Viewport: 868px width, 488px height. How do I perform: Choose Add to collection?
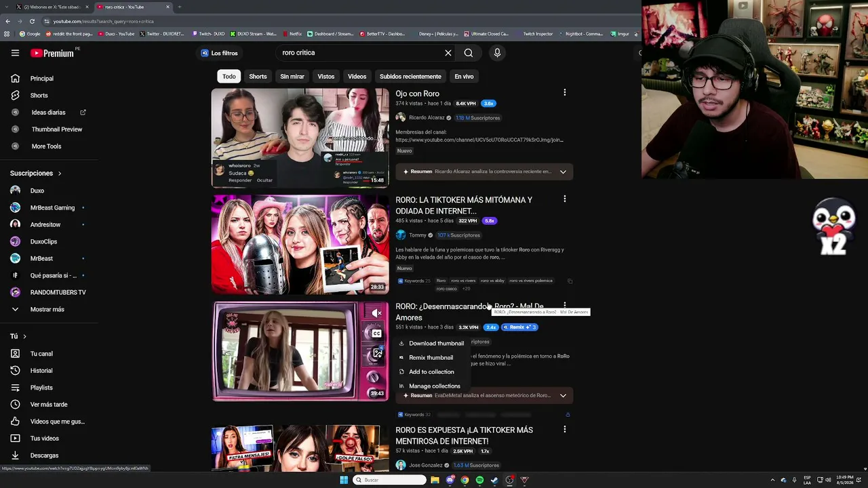coord(431,371)
